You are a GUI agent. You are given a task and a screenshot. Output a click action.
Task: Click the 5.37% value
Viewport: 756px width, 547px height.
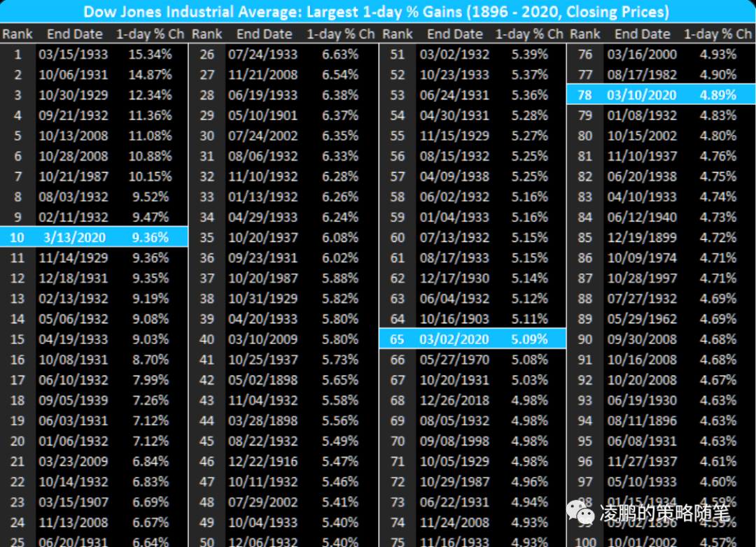530,75
